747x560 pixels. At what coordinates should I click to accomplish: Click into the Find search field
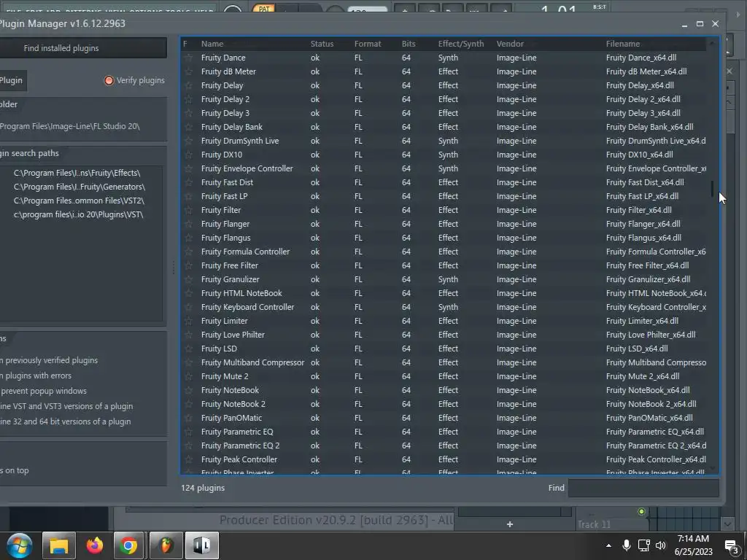pyautogui.click(x=643, y=488)
